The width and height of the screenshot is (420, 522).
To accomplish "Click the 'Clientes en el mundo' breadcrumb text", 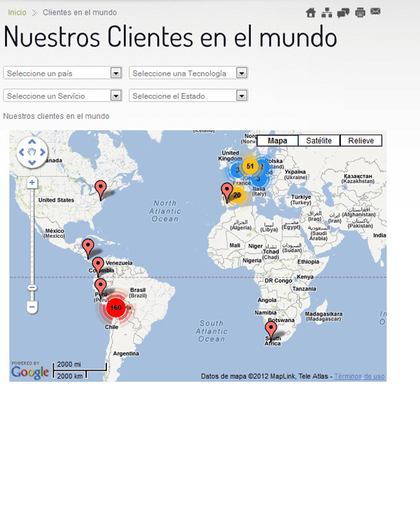I will click(80, 13).
